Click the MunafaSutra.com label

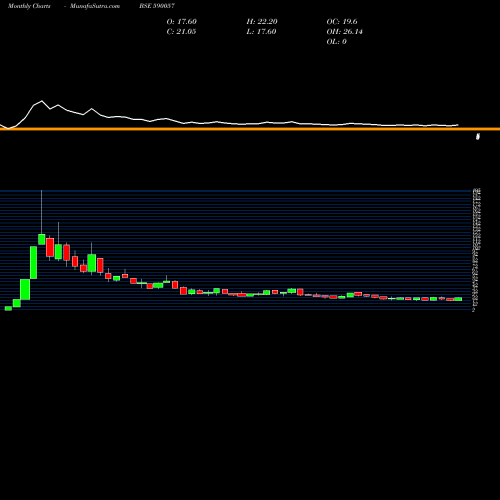[x=95, y=6]
